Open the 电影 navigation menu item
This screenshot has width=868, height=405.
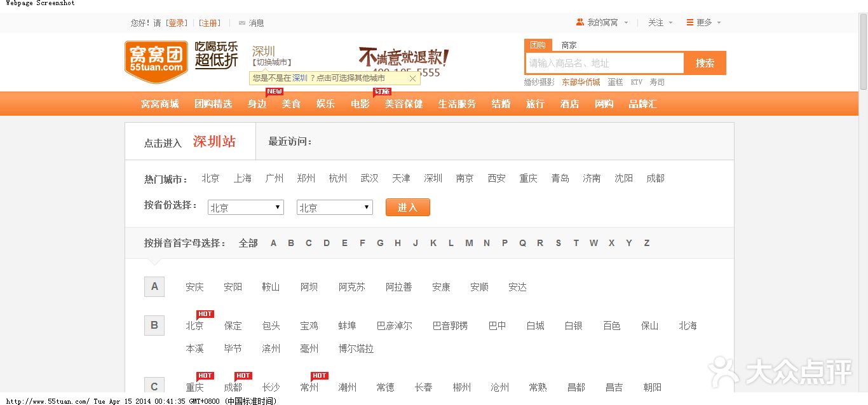pos(360,104)
